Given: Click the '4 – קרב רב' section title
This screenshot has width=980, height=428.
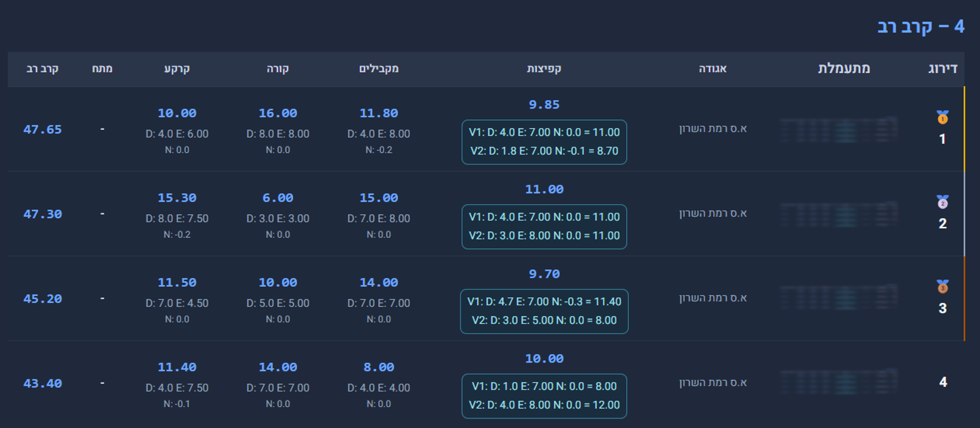Looking at the screenshot, I should (x=921, y=27).
